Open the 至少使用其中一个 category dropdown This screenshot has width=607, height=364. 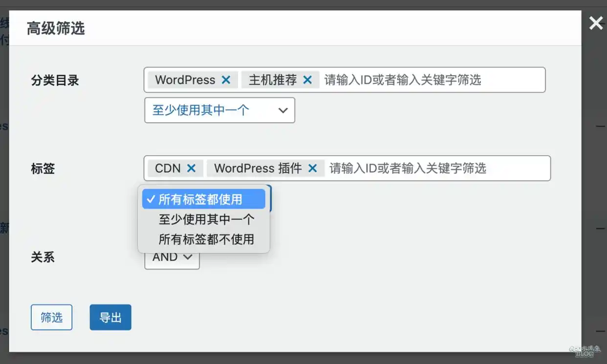point(219,110)
